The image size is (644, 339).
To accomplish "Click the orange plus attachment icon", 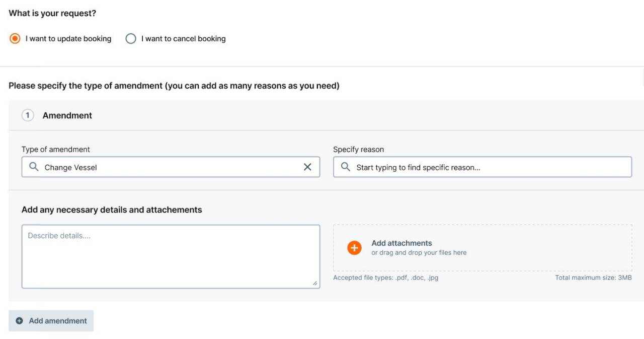I will tap(354, 248).
